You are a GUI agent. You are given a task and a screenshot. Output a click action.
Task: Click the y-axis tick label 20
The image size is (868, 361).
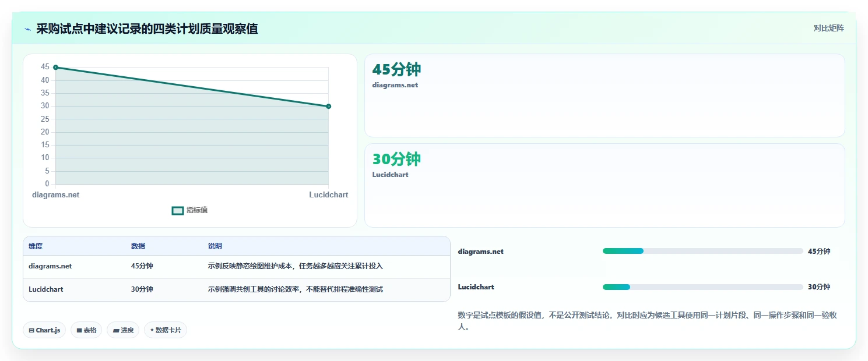coord(45,132)
